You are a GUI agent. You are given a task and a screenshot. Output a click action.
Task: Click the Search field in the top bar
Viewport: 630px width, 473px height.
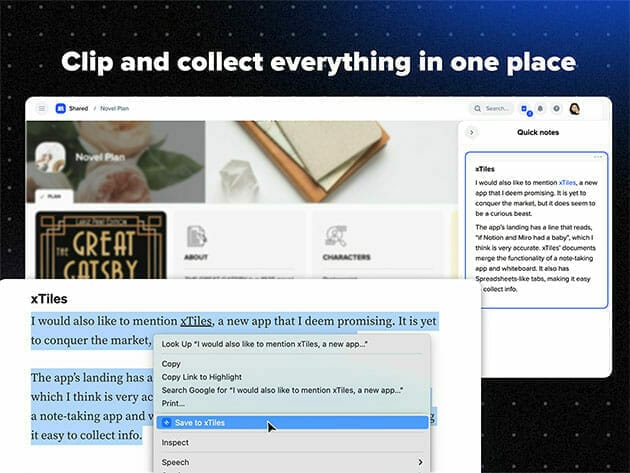point(492,108)
